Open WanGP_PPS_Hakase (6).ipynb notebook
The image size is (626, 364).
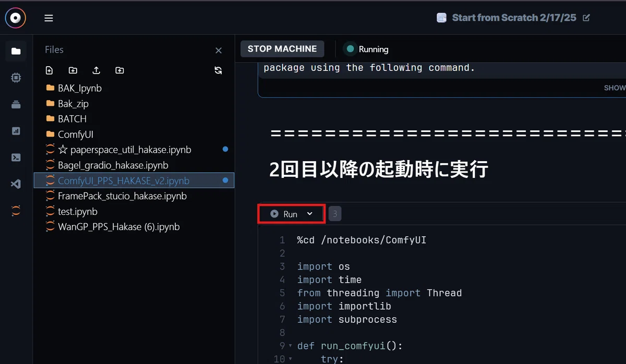tap(134, 227)
